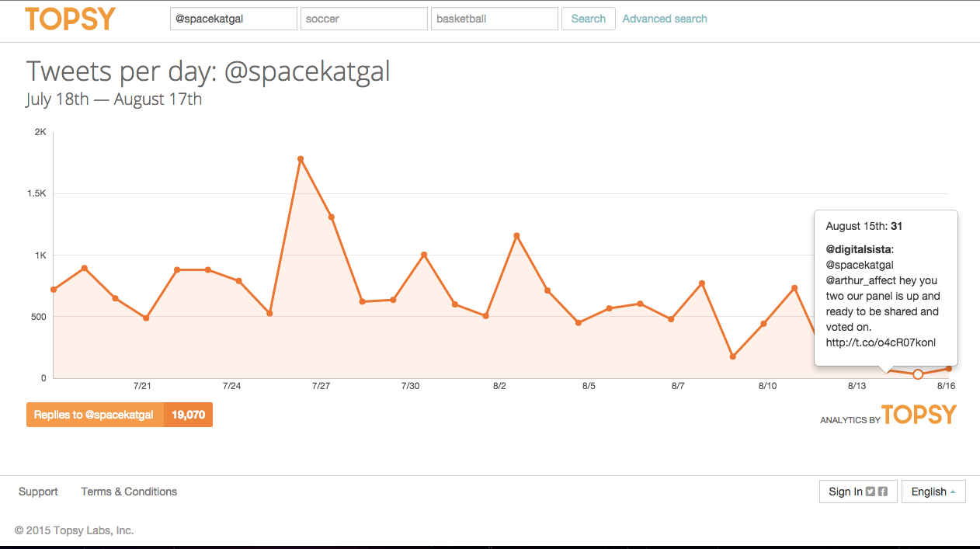Click the lowest data point between 8/7 and 8/10
980x549 pixels.
[x=732, y=357]
